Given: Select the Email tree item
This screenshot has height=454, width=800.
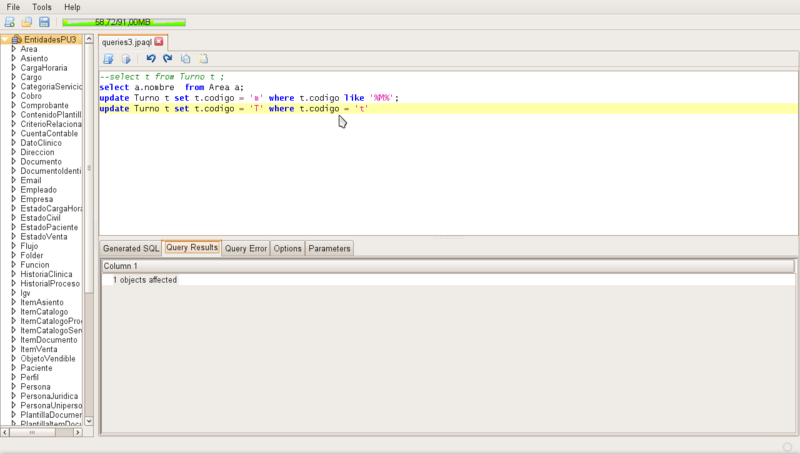Looking at the screenshot, I should click(x=31, y=180).
